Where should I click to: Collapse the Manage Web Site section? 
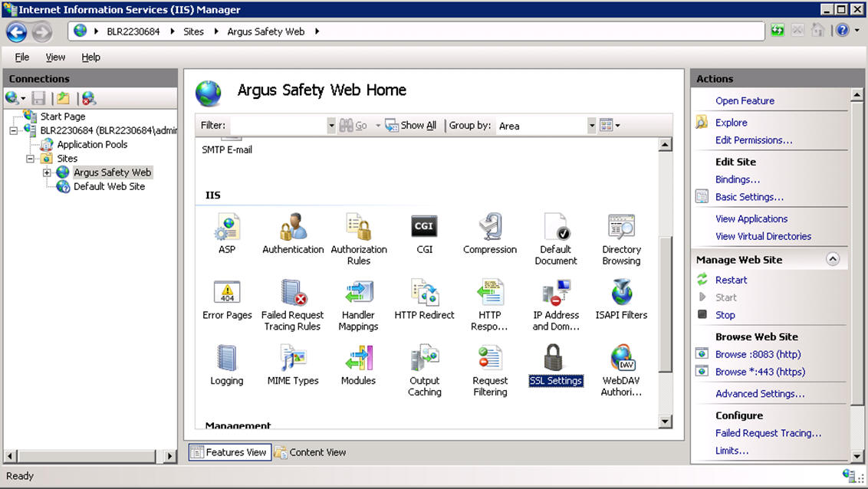pyautogui.click(x=833, y=259)
